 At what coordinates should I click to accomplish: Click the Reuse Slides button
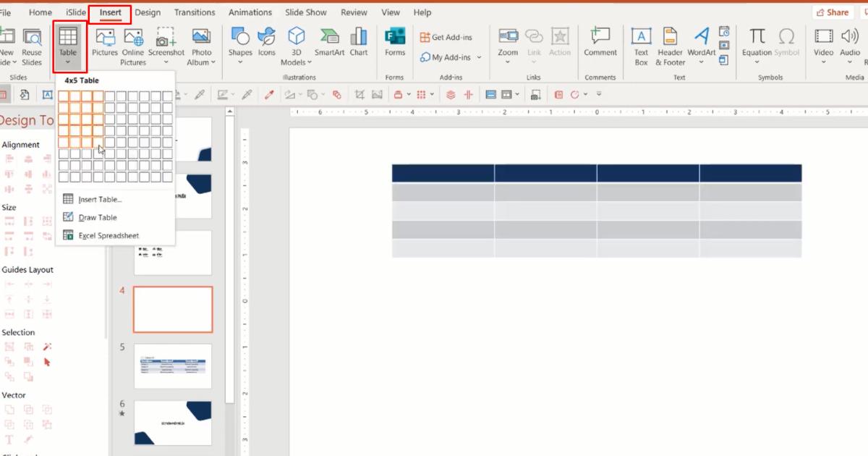point(32,46)
